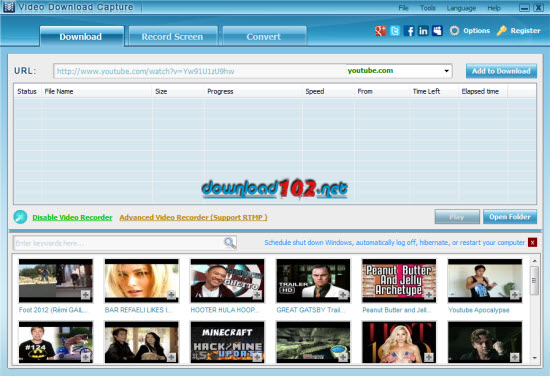Add HOOTER HULA HOOP video via plus icon
Viewport: 550px width, 376px height.
point(257,295)
